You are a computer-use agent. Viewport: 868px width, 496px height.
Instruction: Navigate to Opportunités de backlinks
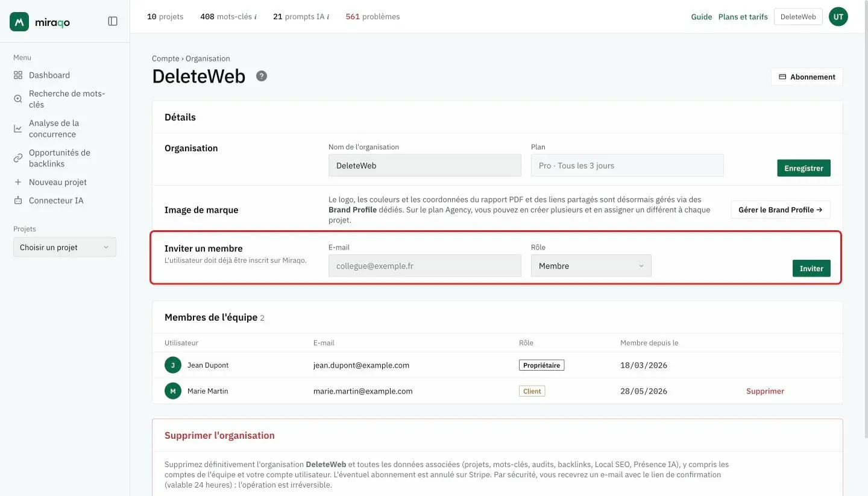coord(60,158)
